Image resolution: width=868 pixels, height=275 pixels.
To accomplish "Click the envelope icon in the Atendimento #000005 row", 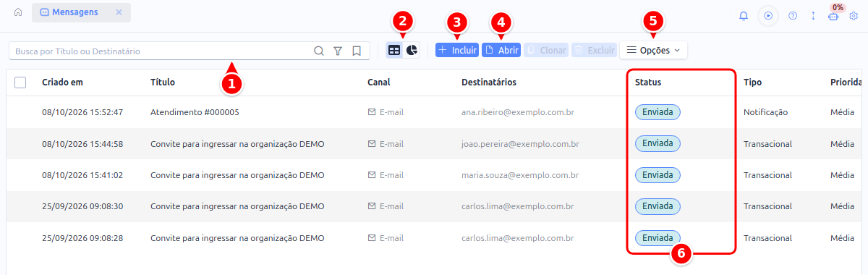I will [372, 112].
